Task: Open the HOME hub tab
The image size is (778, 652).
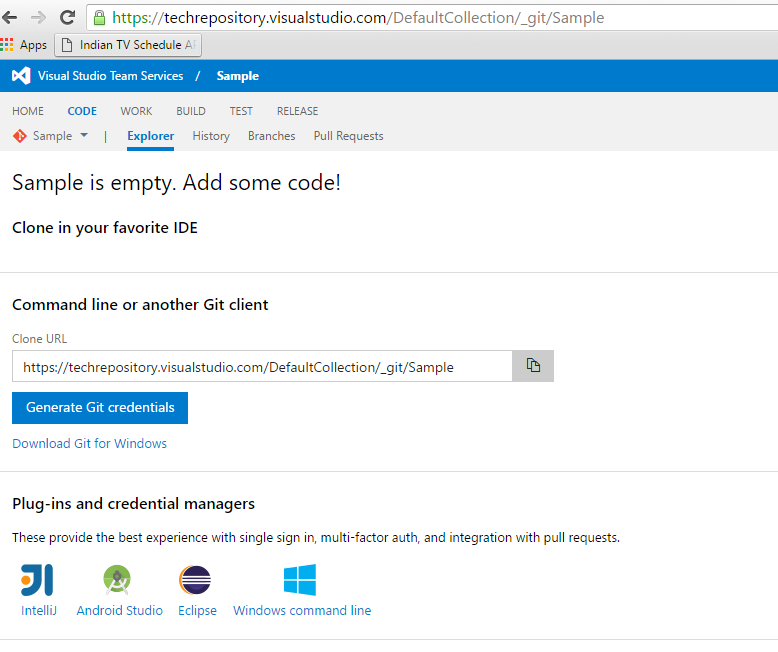Action: click(28, 111)
